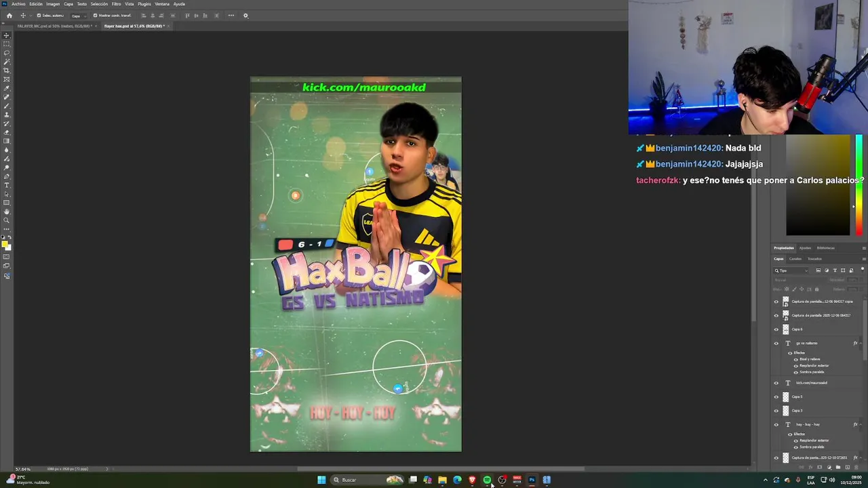Select the Rectangular Marquee tool
868x488 pixels.
[7, 44]
